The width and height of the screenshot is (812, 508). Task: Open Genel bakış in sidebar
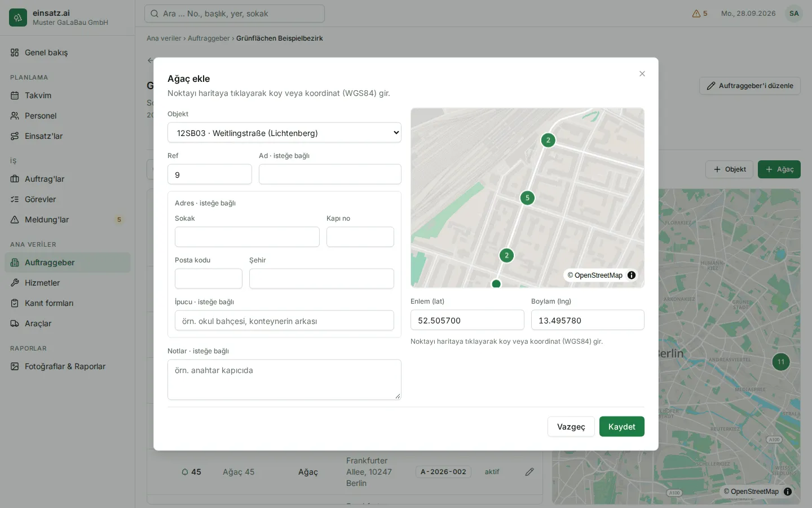(68, 52)
